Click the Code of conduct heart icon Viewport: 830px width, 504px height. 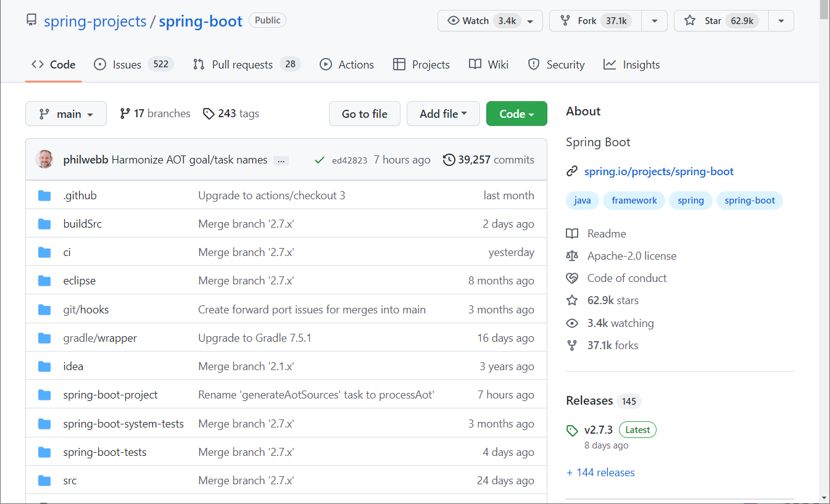coord(573,278)
